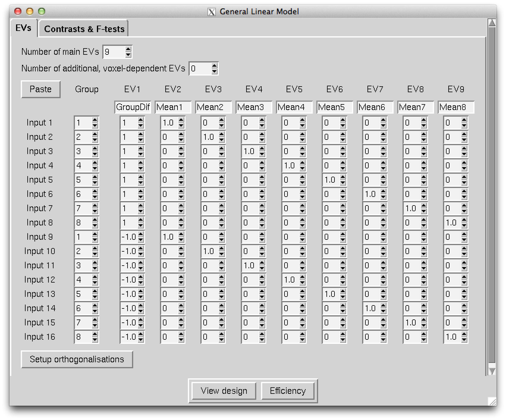This screenshot has width=506, height=420.
Task: Click the window resize grip in the corner
Action: coord(492,401)
